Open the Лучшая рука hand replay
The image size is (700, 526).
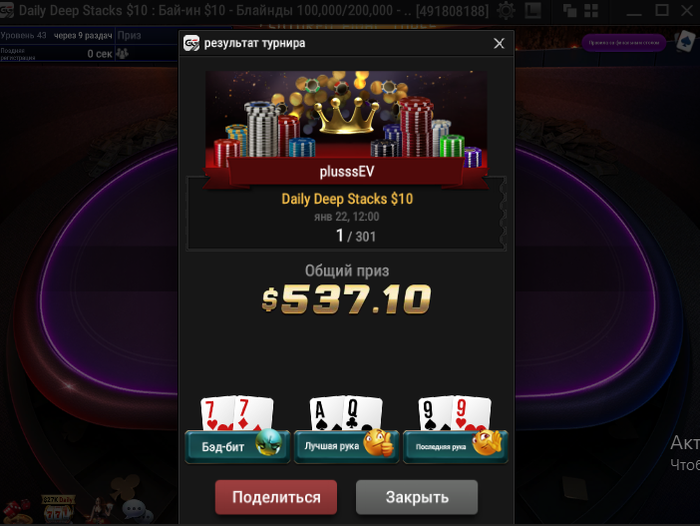pos(346,446)
